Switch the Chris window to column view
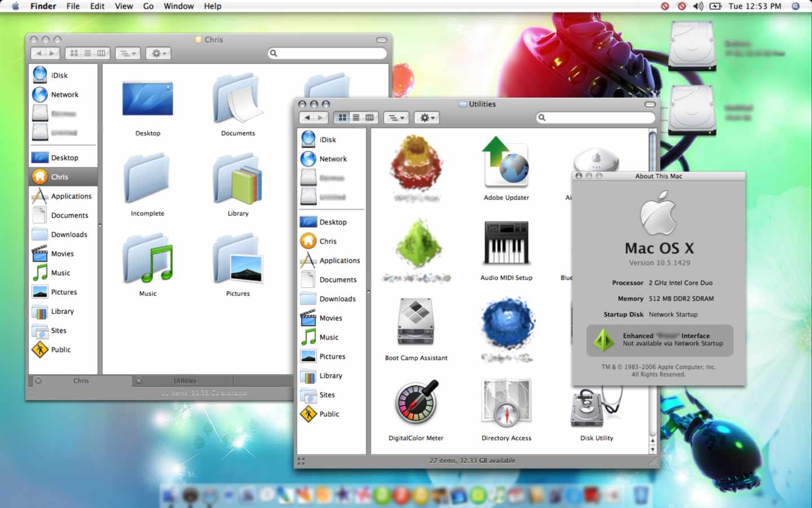 pos(101,53)
